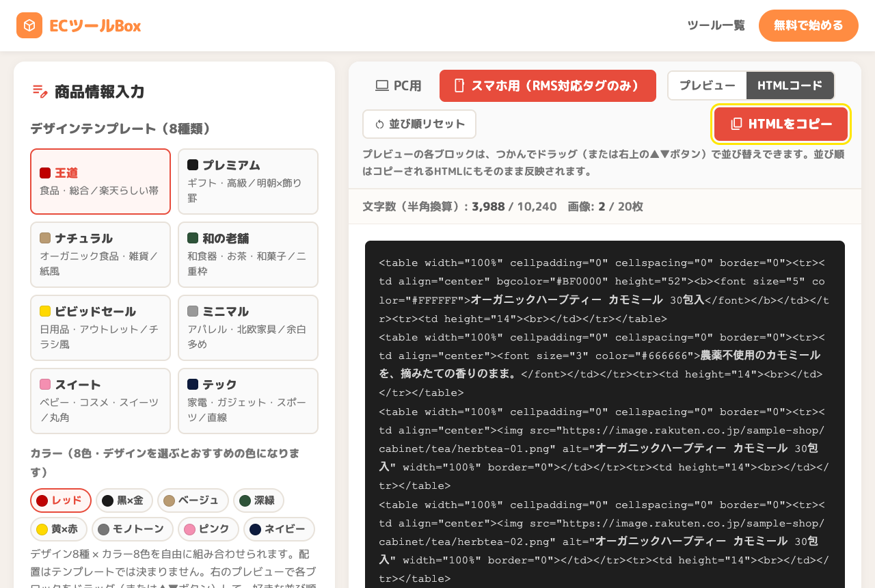Choose the ピンク color chip

(208, 529)
